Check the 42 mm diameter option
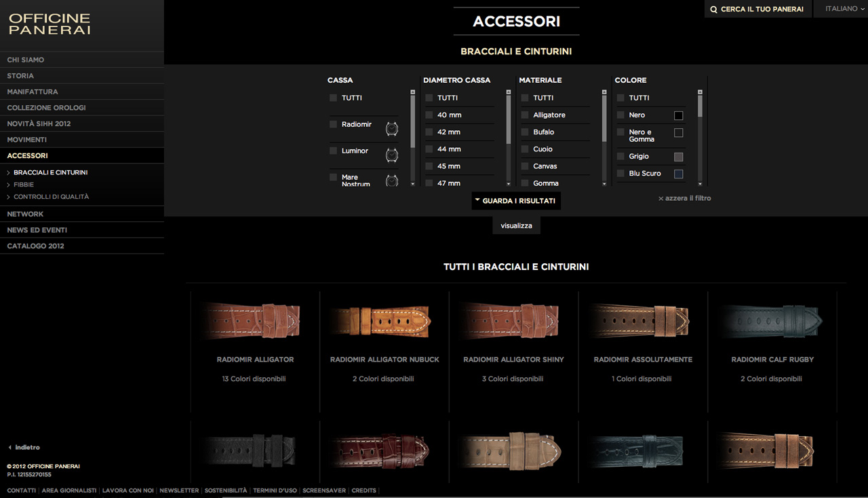The image size is (868, 498). (x=429, y=132)
